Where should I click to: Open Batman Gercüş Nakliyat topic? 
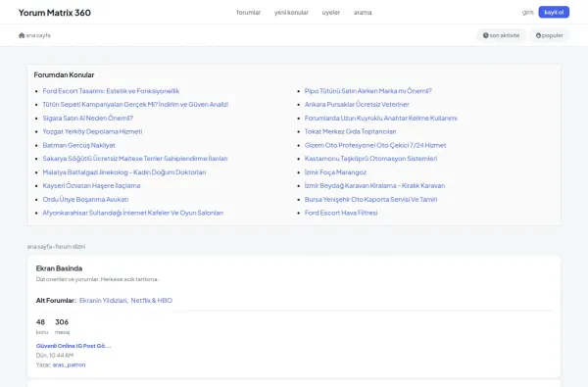[x=78, y=145]
